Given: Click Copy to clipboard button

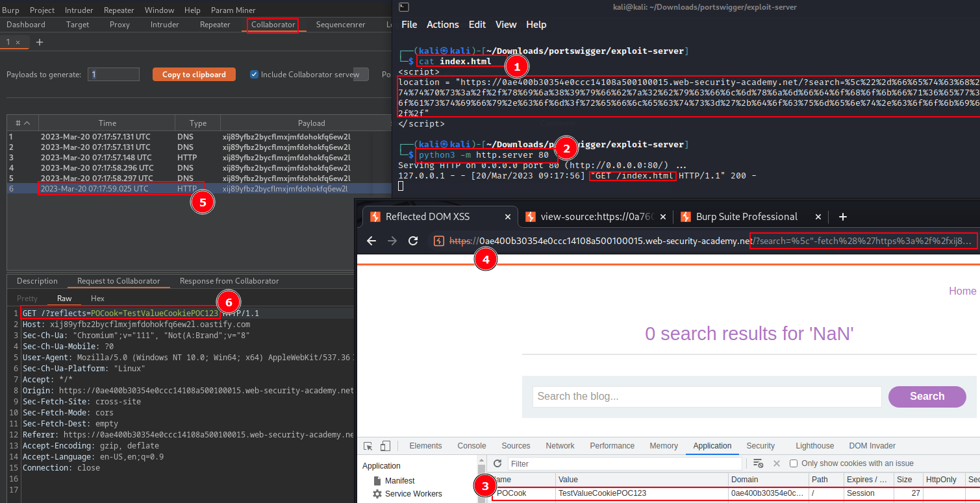Looking at the screenshot, I should 194,74.
